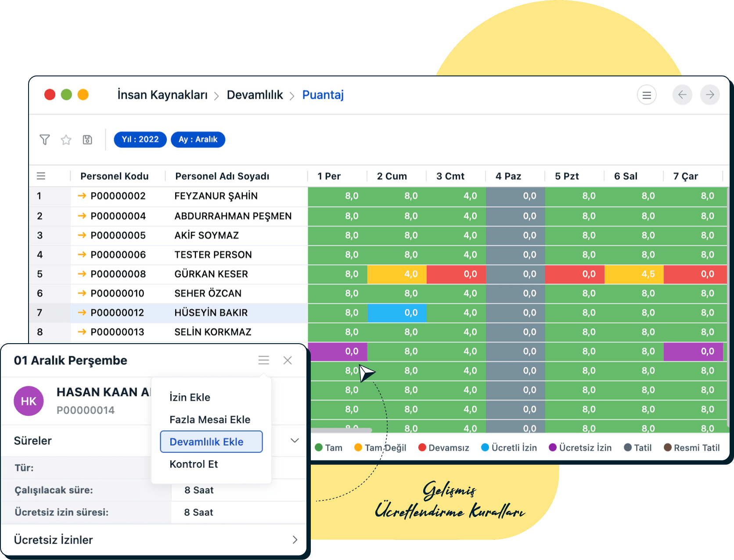The height and width of the screenshot is (560, 734).
Task: Click the star favorite icon
Action: (66, 140)
